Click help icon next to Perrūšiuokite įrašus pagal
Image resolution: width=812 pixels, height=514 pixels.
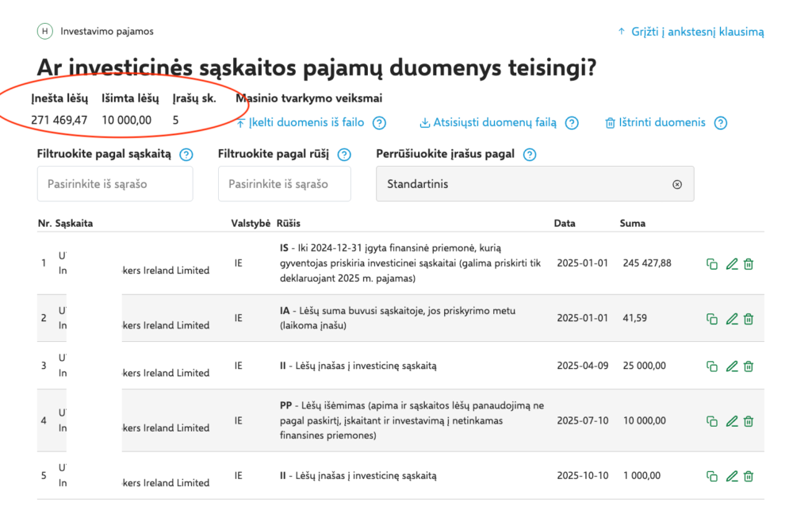click(x=530, y=155)
